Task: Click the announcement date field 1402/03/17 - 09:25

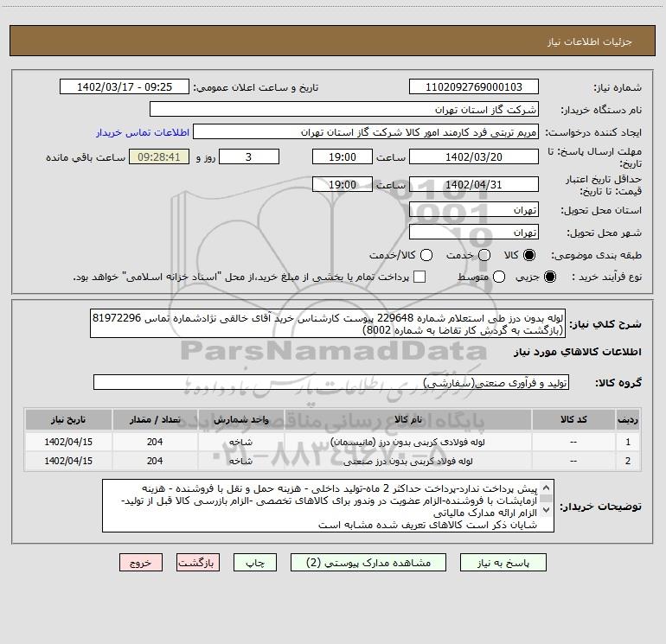Action: (x=125, y=87)
